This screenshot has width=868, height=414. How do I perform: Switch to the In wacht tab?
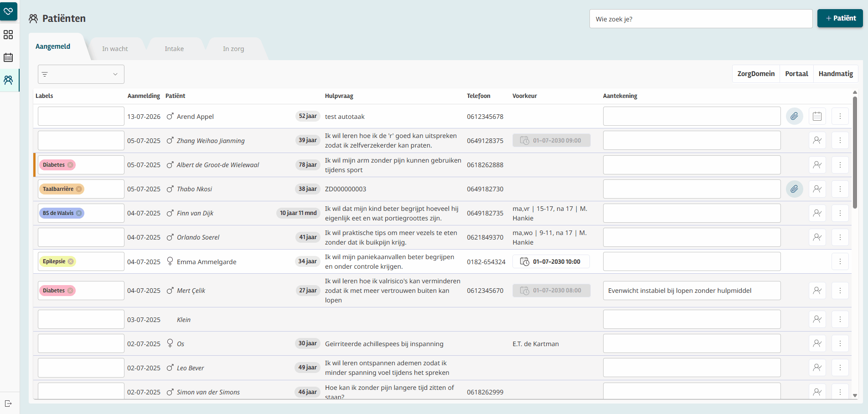coord(115,49)
